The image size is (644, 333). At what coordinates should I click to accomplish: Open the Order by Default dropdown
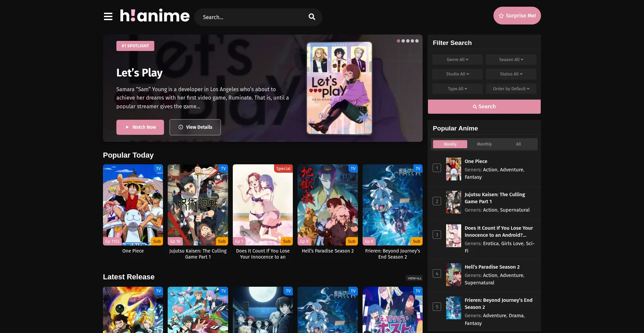click(x=511, y=89)
